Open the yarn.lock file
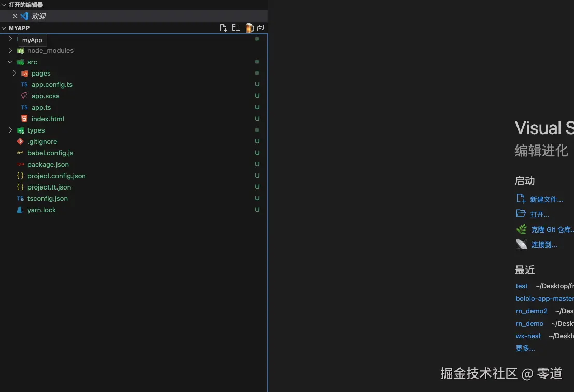574x392 pixels. [134, 210]
